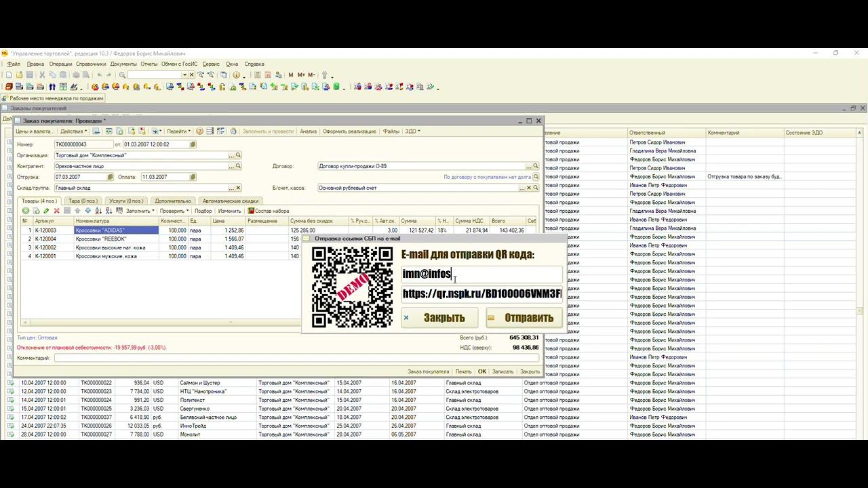This screenshot has height=488, width=868.
Task: Click the e-mail input field in QR dialog
Action: (481, 274)
